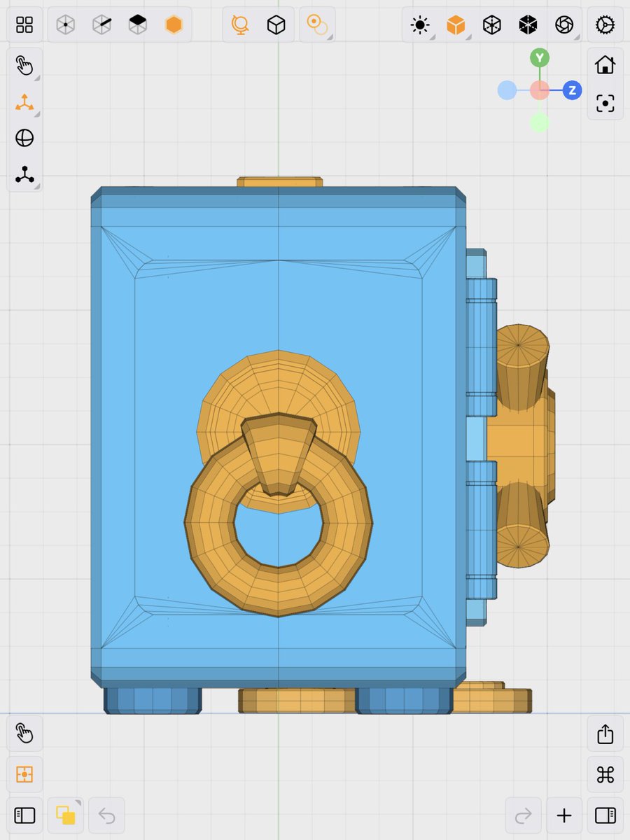This screenshot has height=840, width=630.
Task: Open the gear settings icon
Action: [x=605, y=25]
